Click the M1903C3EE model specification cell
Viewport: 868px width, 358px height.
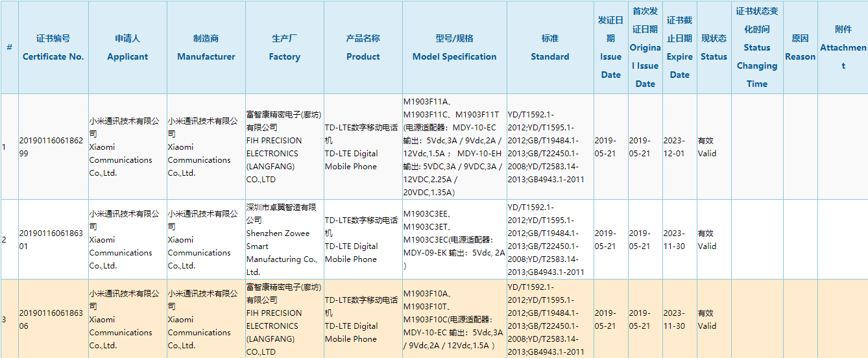coord(454,239)
